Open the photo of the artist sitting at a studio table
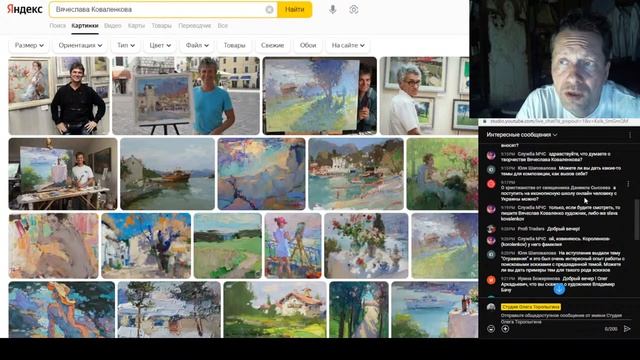This screenshot has height=360, width=640. pyautogui.click(x=63, y=174)
